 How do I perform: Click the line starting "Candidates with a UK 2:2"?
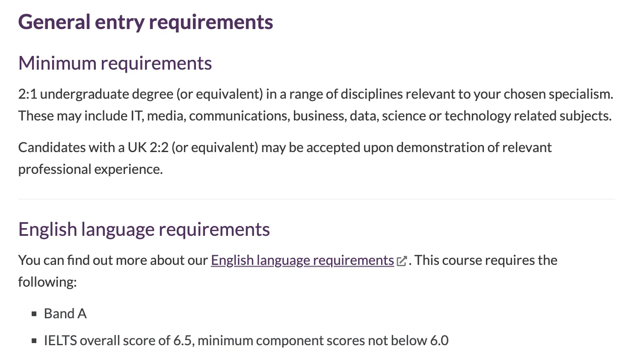(284, 147)
